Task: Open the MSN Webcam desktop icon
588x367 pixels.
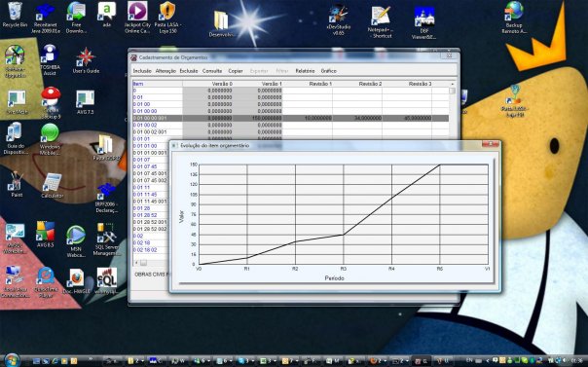Action: 76,241
